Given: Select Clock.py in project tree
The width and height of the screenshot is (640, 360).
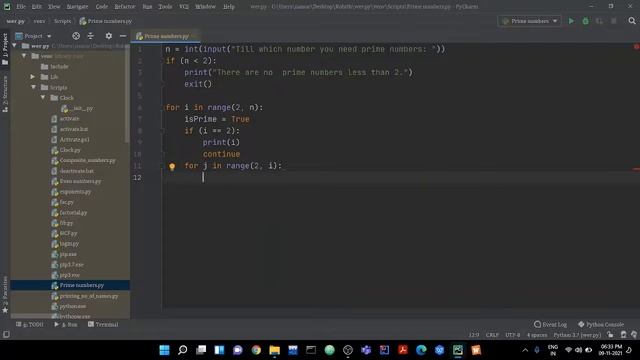Looking at the screenshot, I should [x=70, y=150].
